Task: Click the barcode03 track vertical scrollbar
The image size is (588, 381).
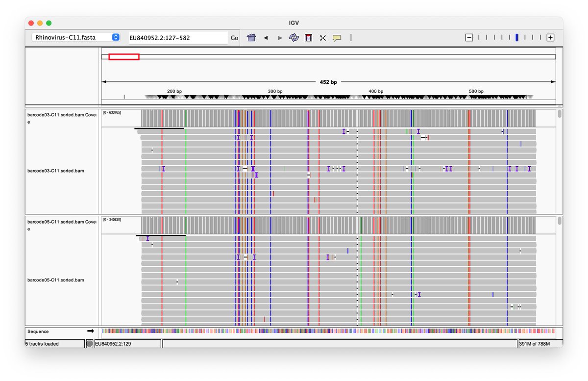Action: (x=560, y=114)
